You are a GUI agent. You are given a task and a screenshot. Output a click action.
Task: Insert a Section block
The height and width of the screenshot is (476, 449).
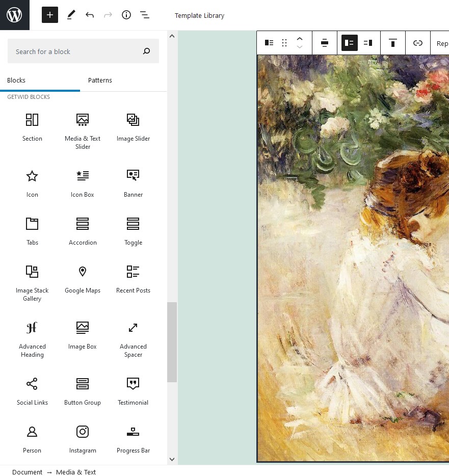tap(32, 128)
